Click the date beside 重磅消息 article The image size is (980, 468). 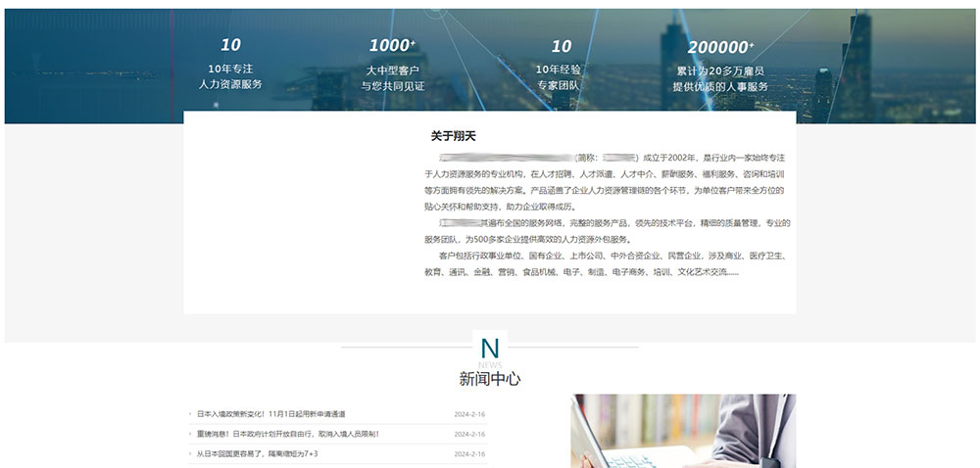coord(469,434)
